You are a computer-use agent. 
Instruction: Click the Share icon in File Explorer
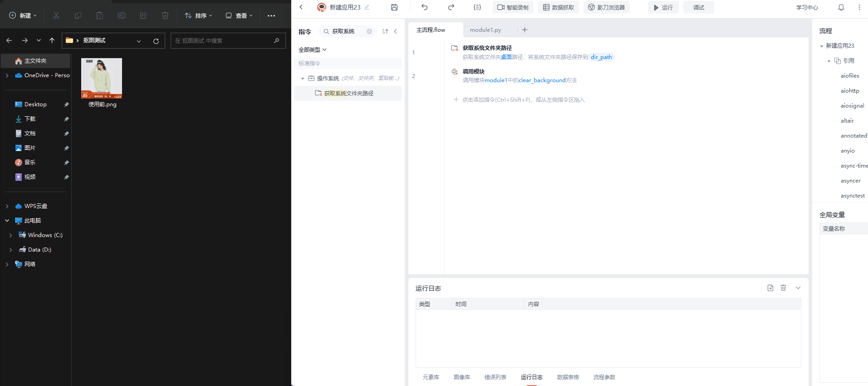click(143, 15)
